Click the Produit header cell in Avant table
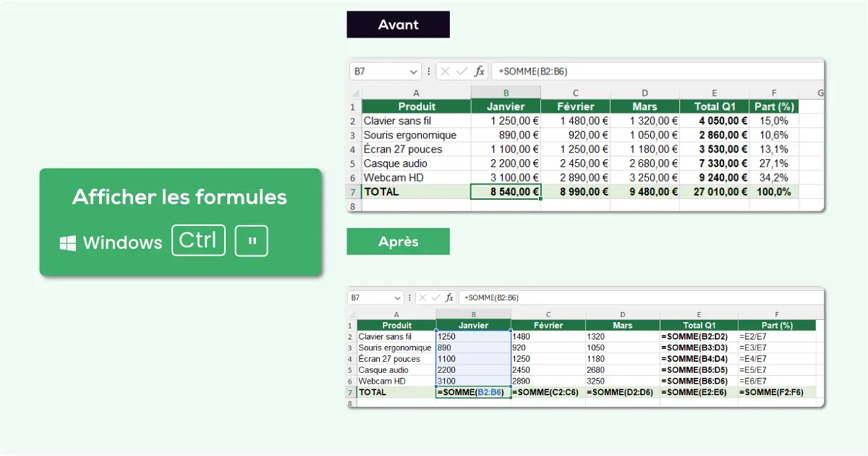Screen dimensions: 868x456 416,106
